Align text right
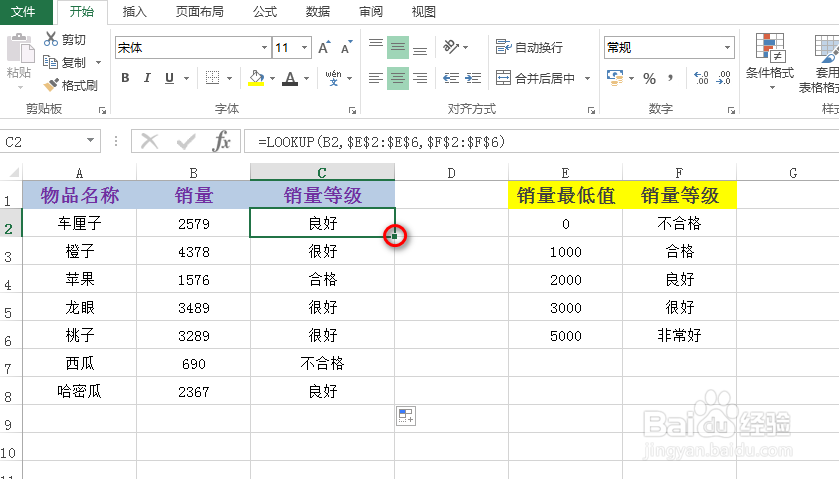839x479 pixels. coord(420,78)
